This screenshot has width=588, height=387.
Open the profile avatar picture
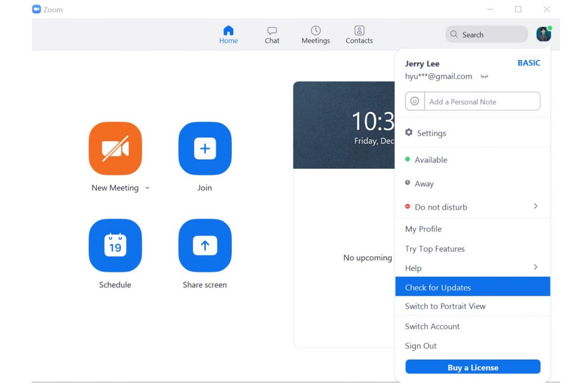tap(543, 34)
